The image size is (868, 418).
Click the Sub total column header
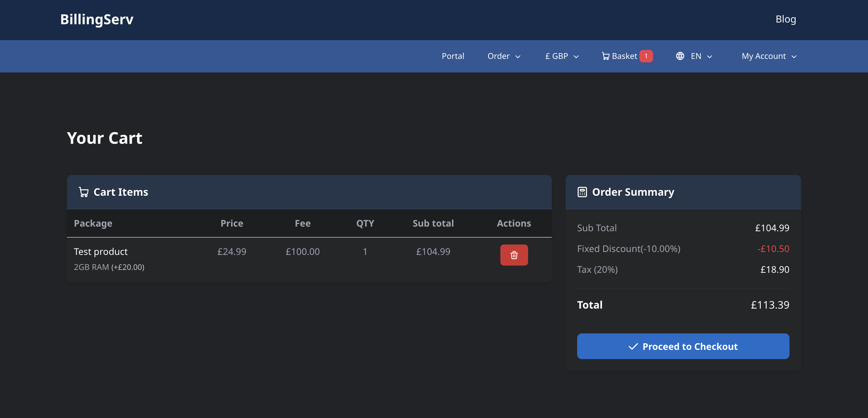click(433, 223)
